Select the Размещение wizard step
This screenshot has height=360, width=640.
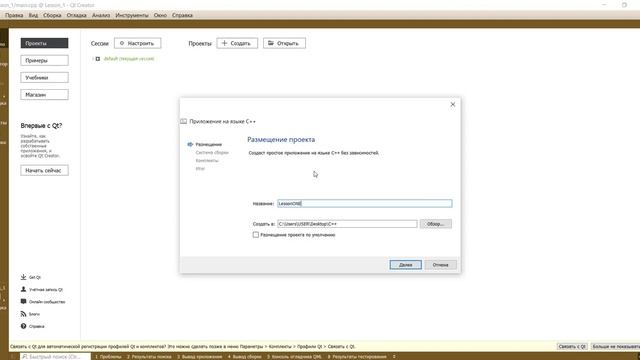(209, 144)
